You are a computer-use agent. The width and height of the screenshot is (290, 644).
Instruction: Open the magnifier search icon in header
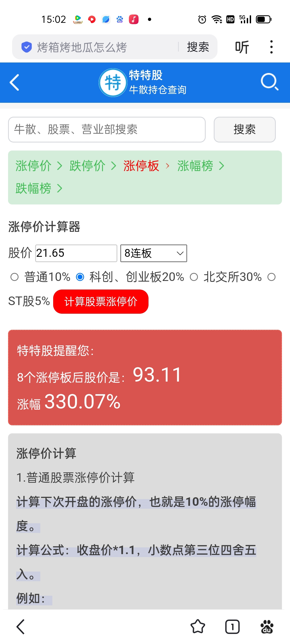coord(270,82)
